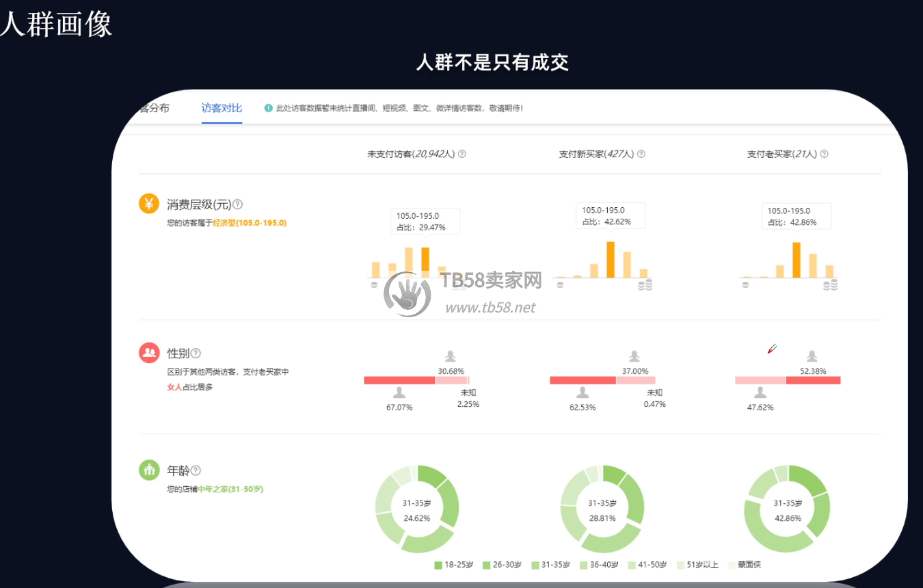Click help icon beside 年龄 label
923x588 pixels.
[x=196, y=470]
